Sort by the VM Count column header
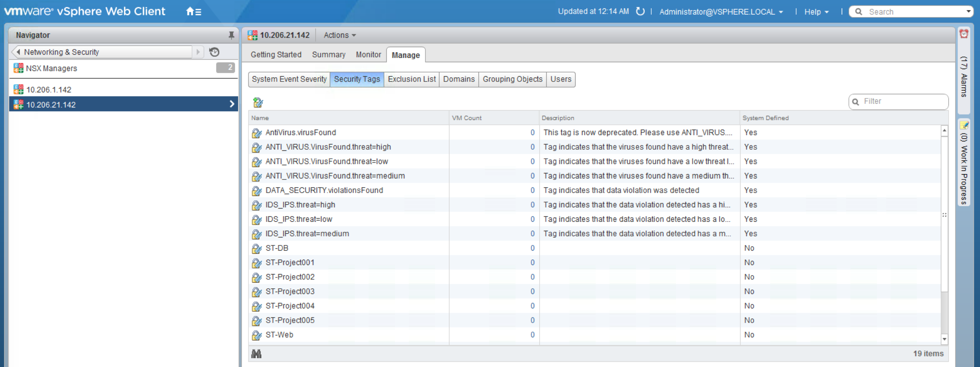Screen dimensions: 980x367 pos(494,118)
